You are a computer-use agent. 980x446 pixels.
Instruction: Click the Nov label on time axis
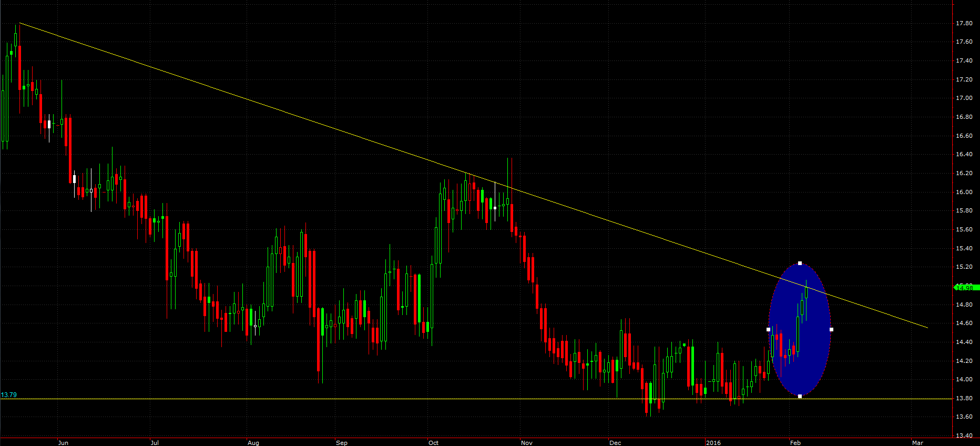(x=527, y=443)
